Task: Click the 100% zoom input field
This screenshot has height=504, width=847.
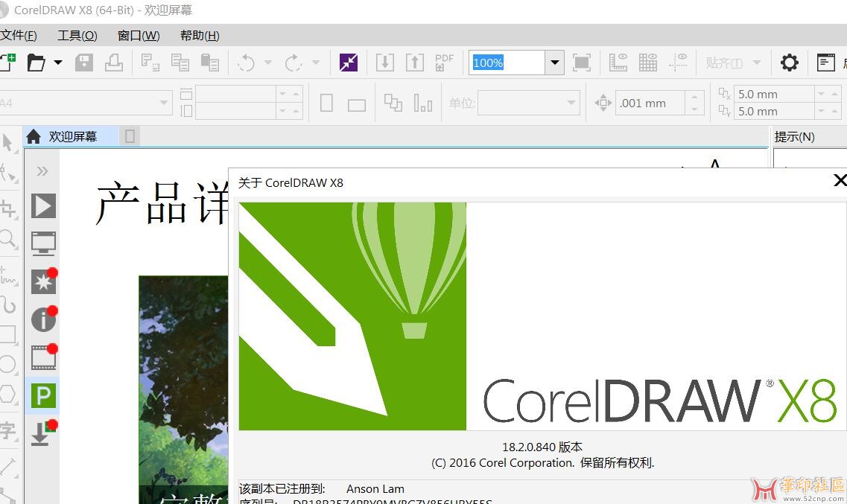Action: 507,63
